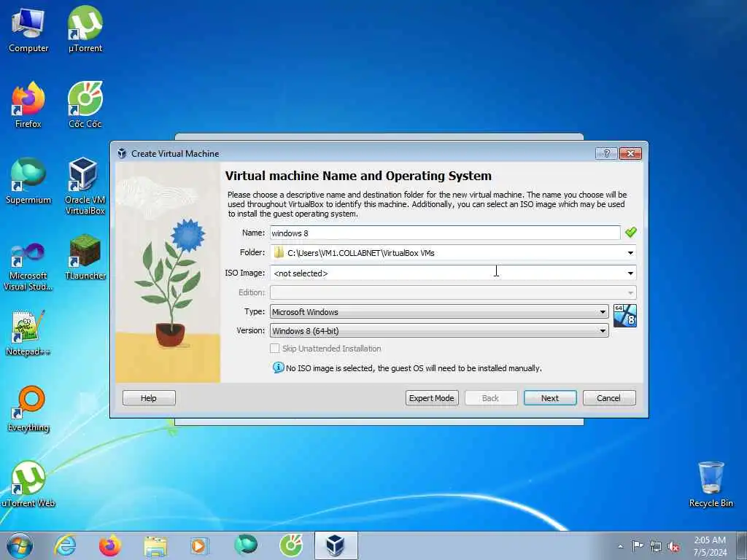This screenshot has width=747, height=560.
Task: Click the green valid-name checkmark icon
Action: (631, 233)
